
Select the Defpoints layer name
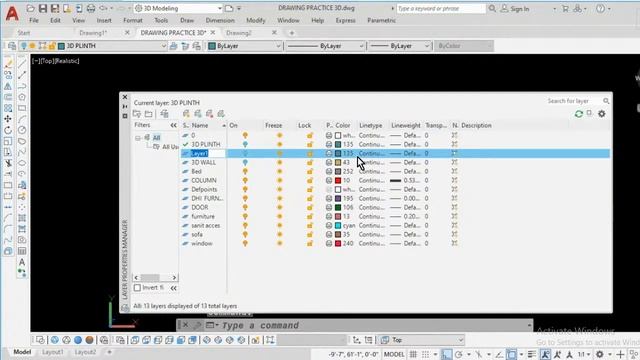coord(204,189)
